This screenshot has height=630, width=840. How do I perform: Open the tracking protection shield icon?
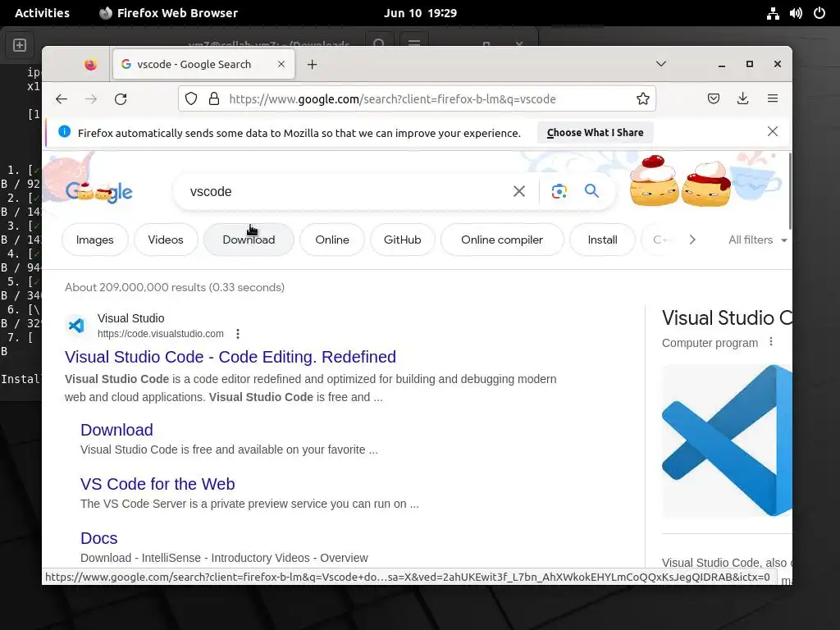click(x=191, y=98)
